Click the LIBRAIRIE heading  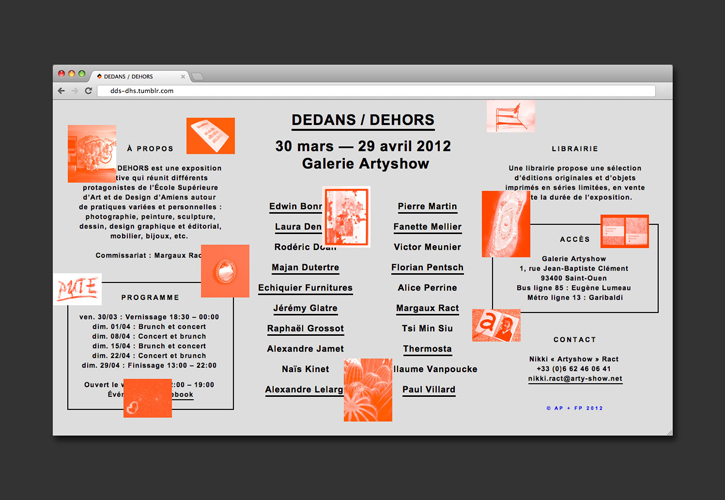tap(575, 148)
